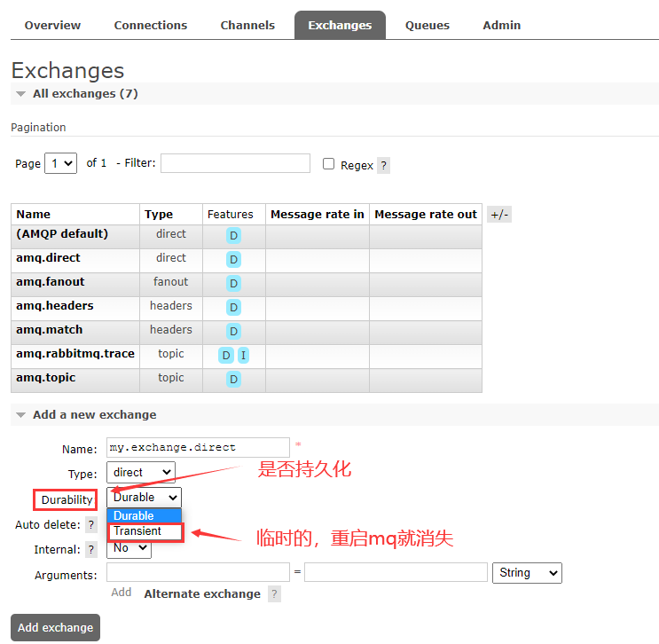Click the +/- columns toggle button
The width and height of the screenshot is (659, 644).
[x=499, y=215]
